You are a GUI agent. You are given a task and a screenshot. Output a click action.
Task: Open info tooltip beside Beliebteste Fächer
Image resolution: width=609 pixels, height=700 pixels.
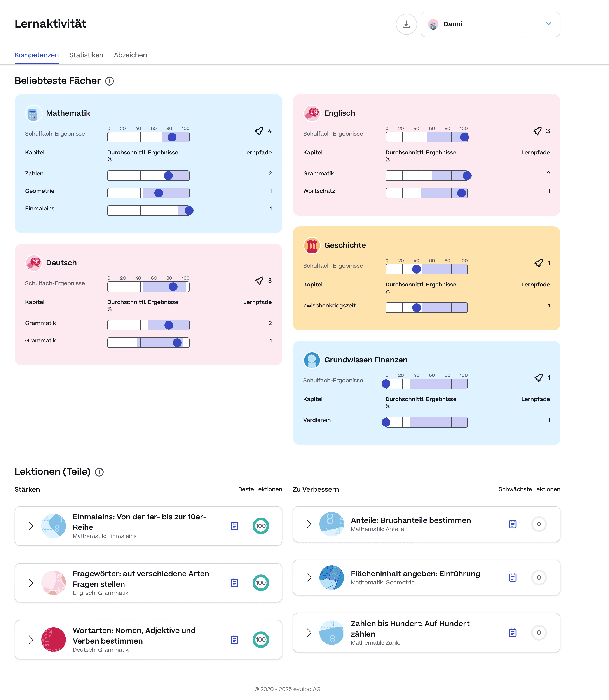pos(109,81)
